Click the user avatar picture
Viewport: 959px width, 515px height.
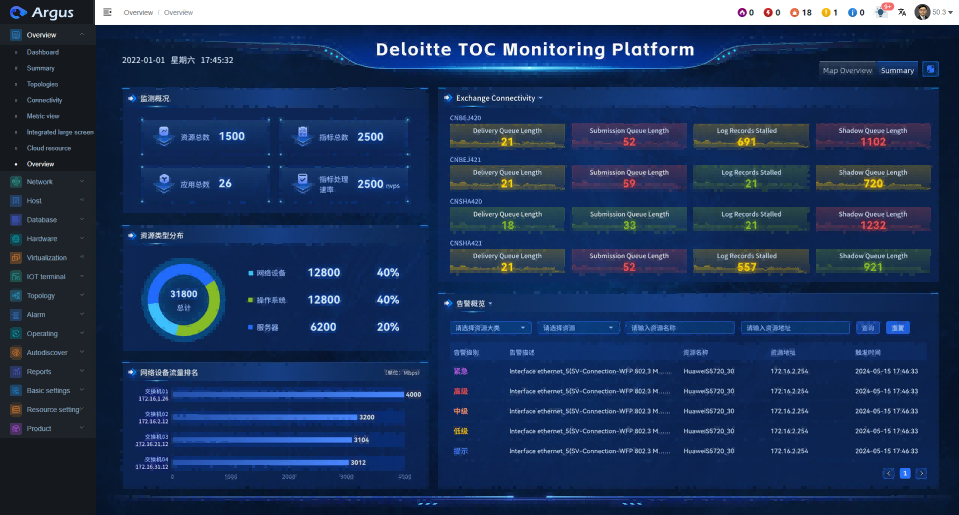tap(922, 12)
